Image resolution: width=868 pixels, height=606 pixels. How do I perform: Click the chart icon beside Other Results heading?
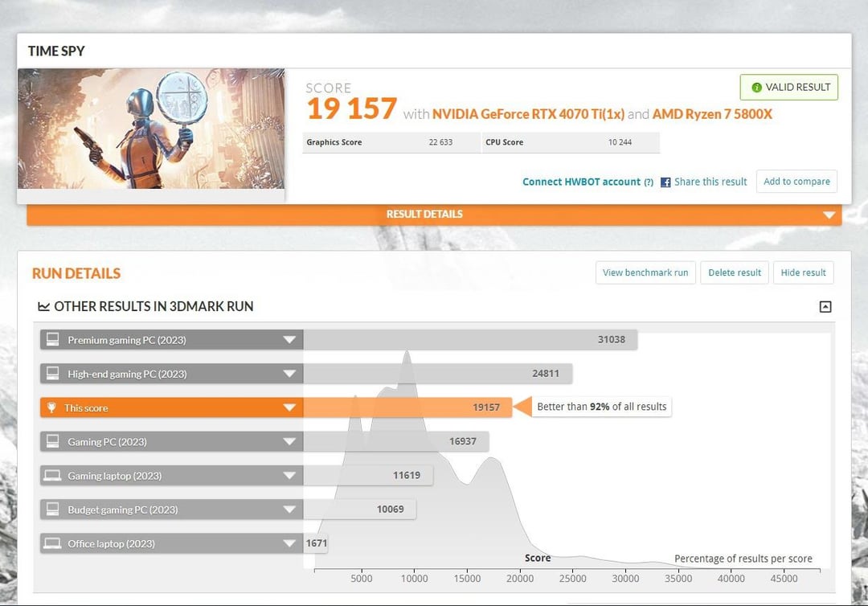[x=43, y=306]
